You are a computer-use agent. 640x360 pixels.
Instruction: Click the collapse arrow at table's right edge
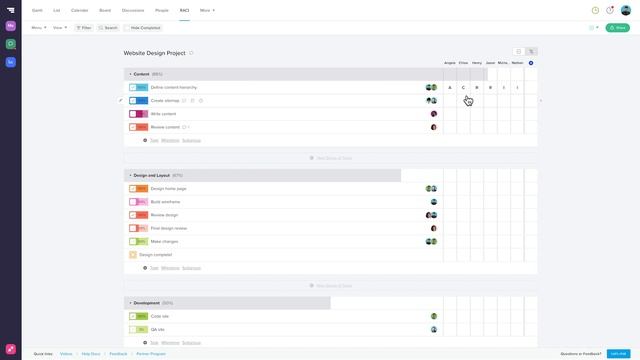point(541,100)
